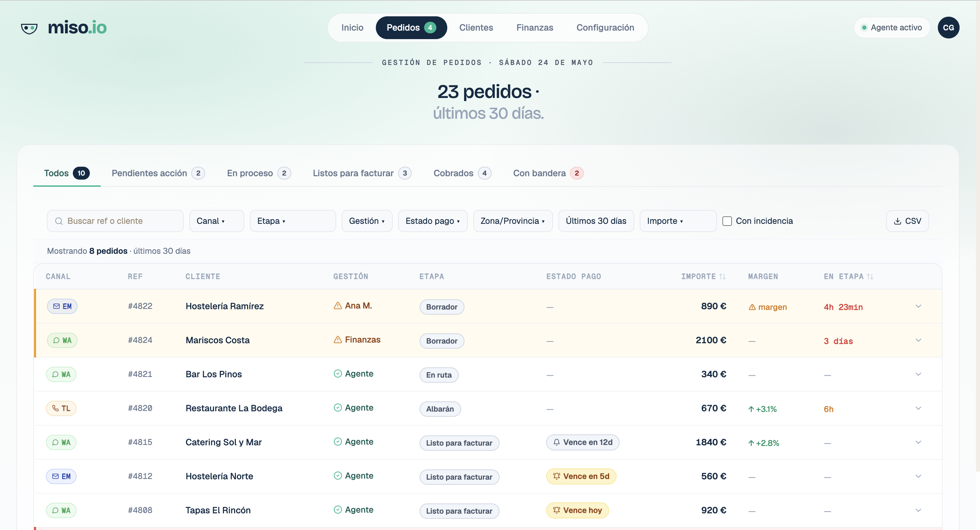The height and width of the screenshot is (530, 980).
Task: Click the check icon for Restaurante La Bodega Agente
Action: [x=338, y=408]
